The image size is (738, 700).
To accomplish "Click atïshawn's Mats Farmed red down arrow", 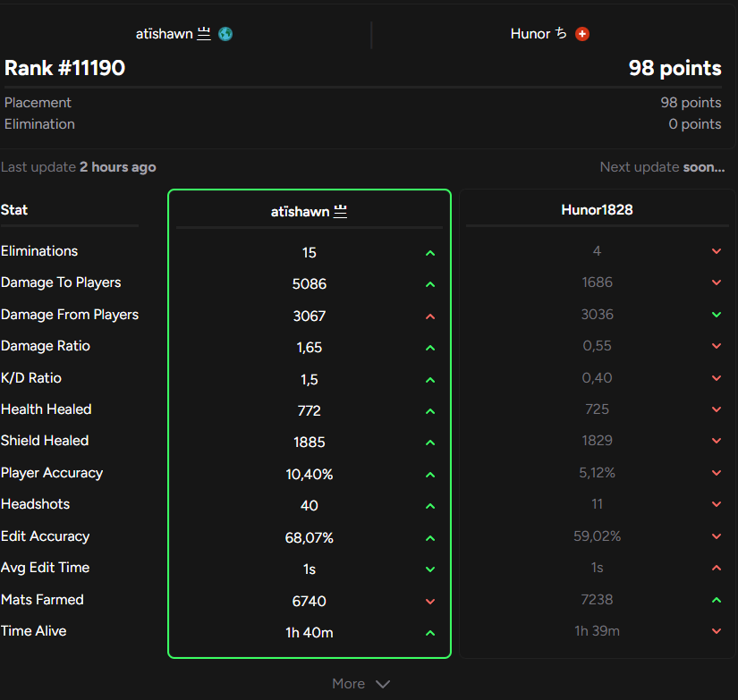I will point(430,601).
